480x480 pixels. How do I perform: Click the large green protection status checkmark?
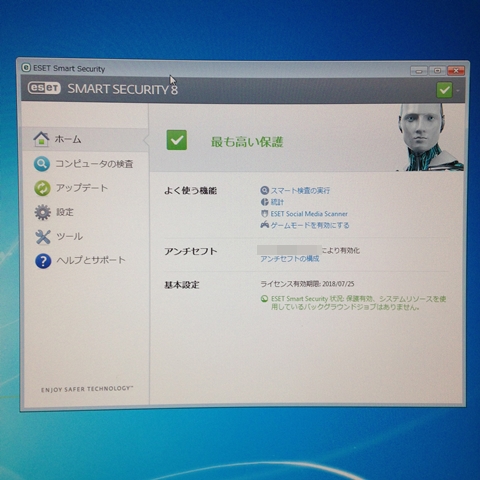point(177,140)
